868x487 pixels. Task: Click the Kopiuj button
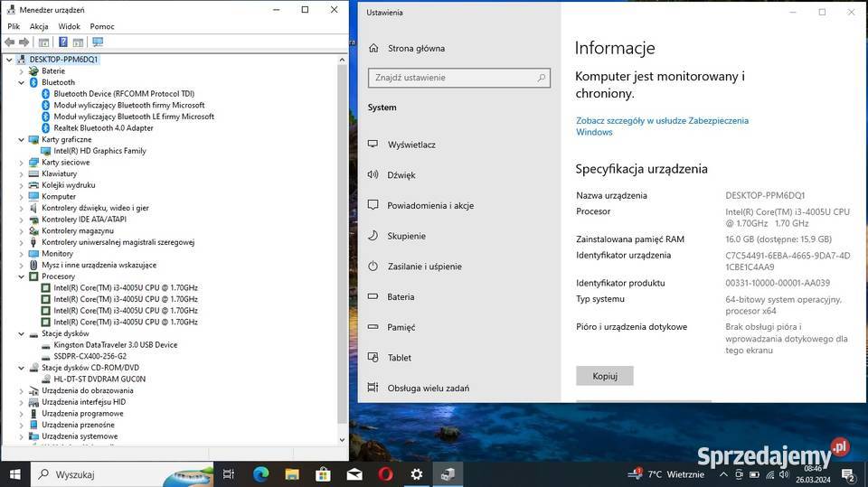(605, 376)
